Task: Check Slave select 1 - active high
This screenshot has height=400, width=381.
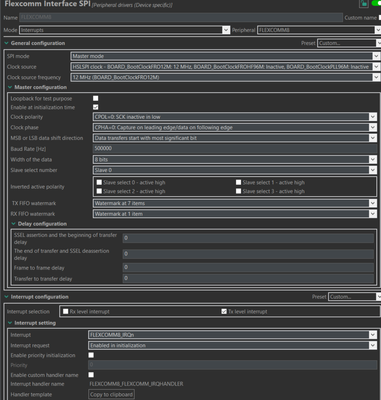Action: [x=238, y=182]
